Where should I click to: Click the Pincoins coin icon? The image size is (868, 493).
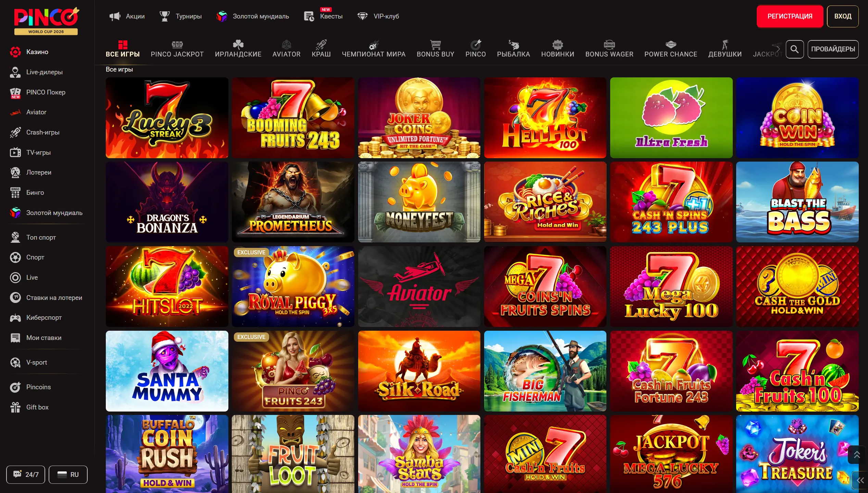point(15,387)
